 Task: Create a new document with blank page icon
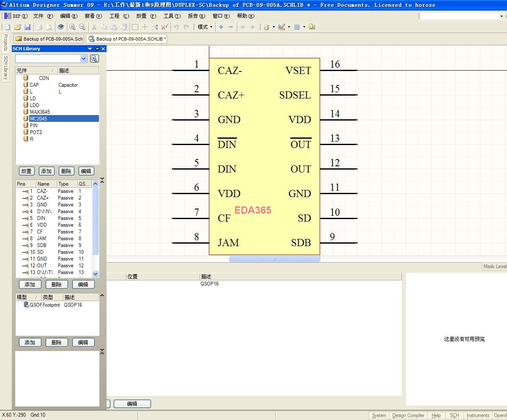tap(8, 27)
